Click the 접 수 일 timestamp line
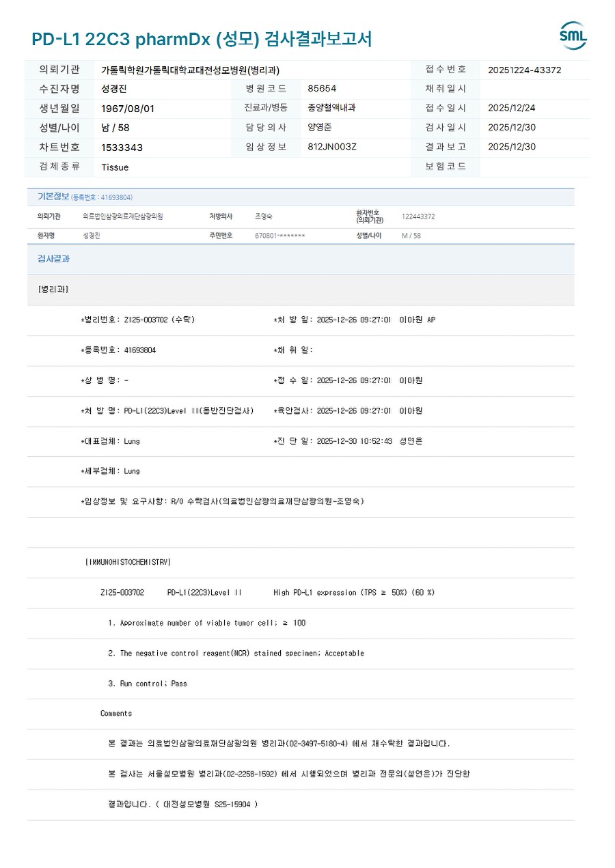 [x=348, y=380]
